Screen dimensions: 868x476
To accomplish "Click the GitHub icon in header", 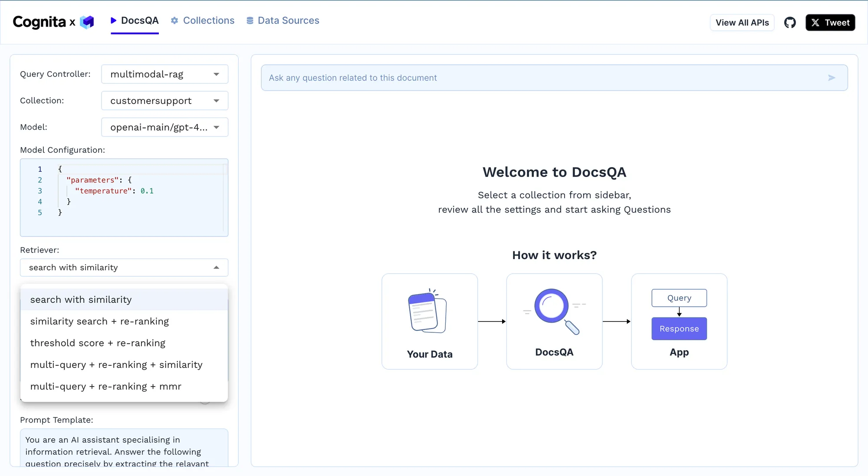I will tap(790, 23).
